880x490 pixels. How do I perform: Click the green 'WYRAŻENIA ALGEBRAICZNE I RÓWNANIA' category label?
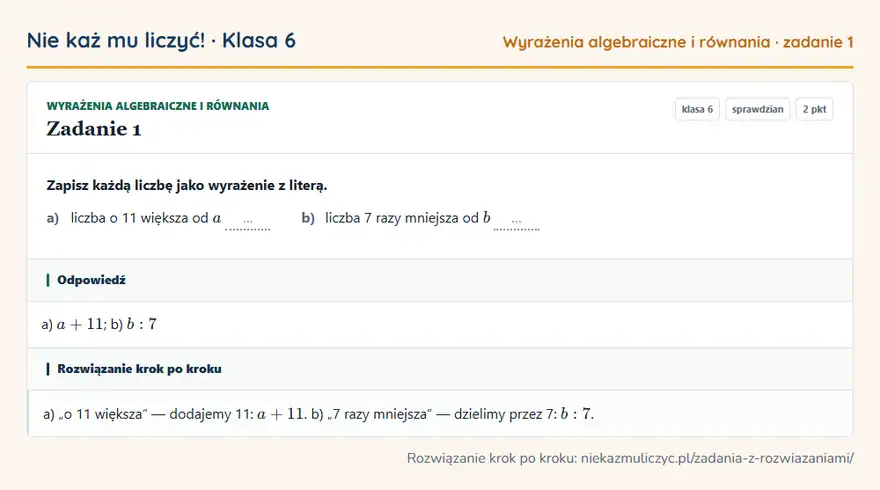(x=158, y=106)
